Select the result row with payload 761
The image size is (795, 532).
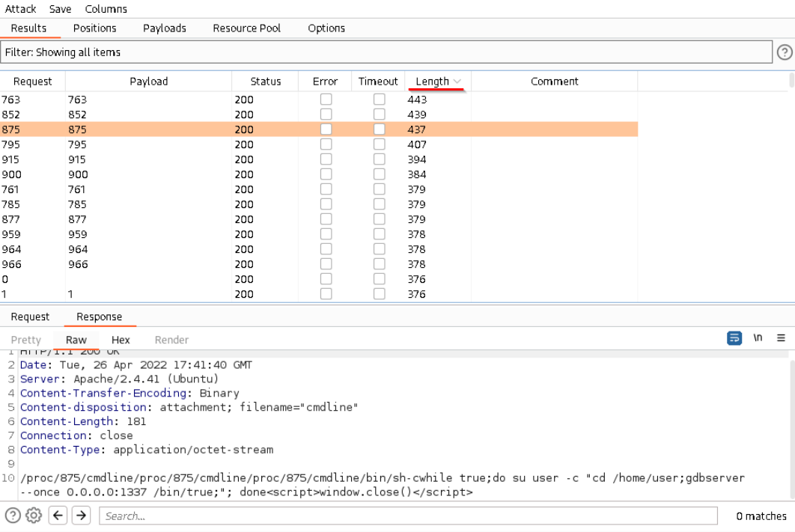click(x=319, y=189)
